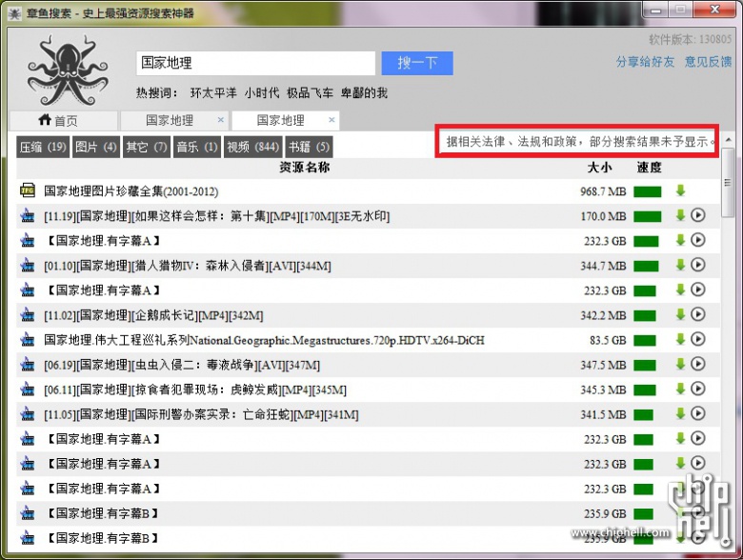The image size is (743, 560).
Task: Click the video icon beside 虎鲸发威 row
Action: pos(28,390)
